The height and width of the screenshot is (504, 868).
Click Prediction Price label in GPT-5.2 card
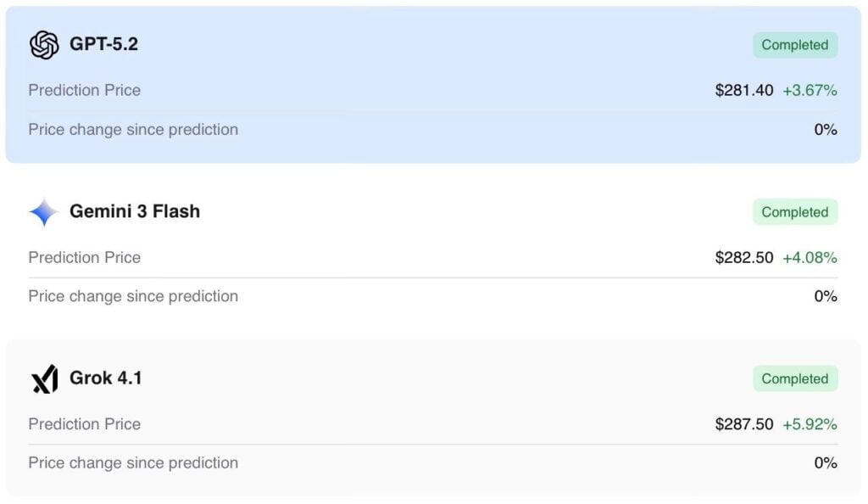pos(85,90)
